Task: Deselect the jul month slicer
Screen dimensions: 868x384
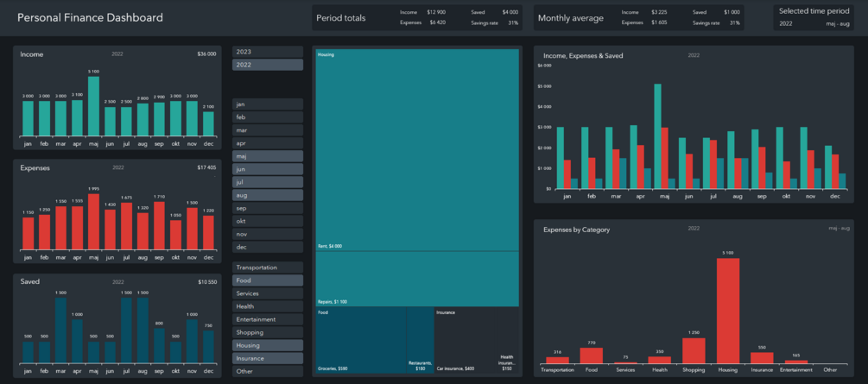Action: (x=268, y=182)
